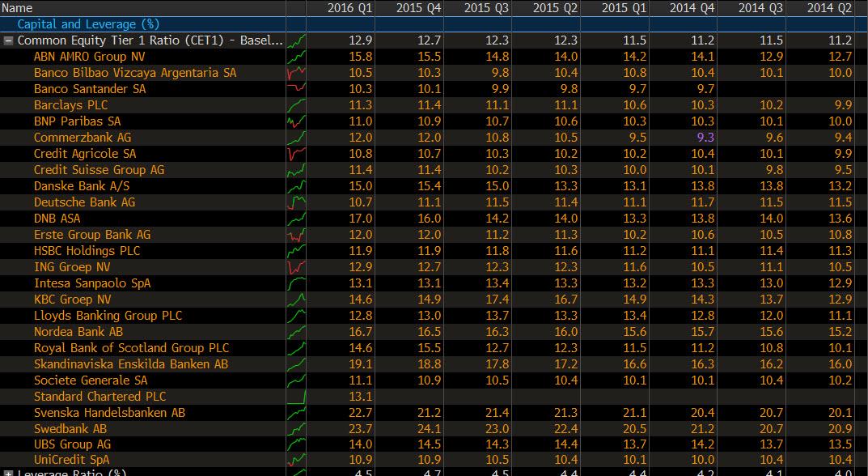Image resolution: width=868 pixels, height=476 pixels.
Task: Select Svenska Handelsbanken 22.7 value in 2016 Q1
Action: pos(360,413)
